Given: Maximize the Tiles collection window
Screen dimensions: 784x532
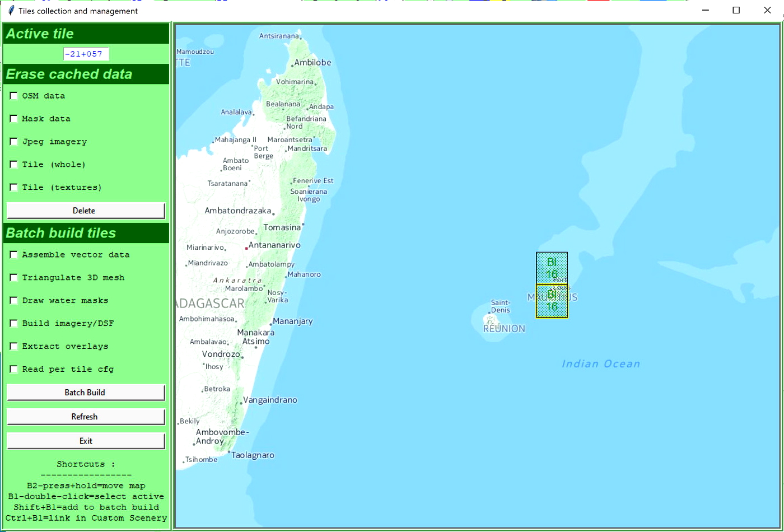Looking at the screenshot, I should click(x=736, y=10).
